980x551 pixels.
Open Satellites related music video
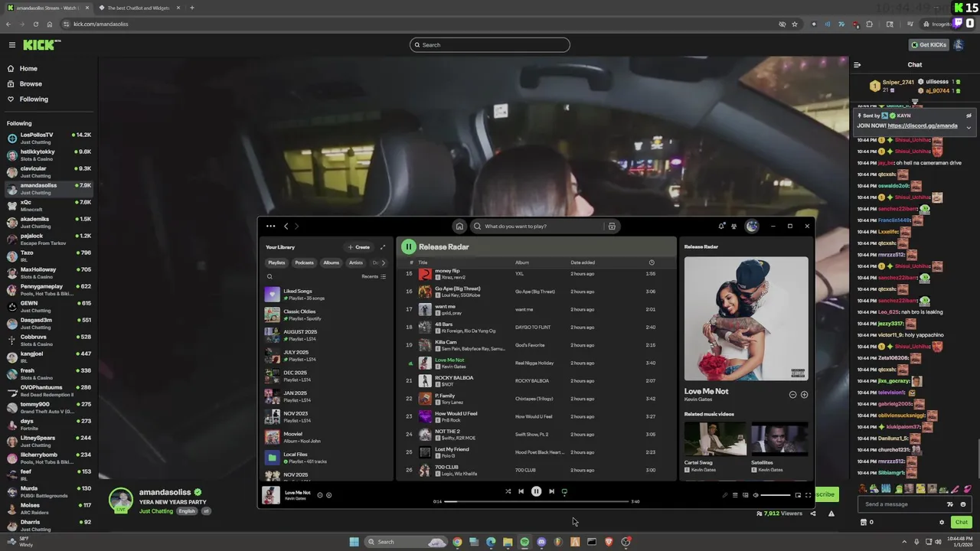(x=779, y=446)
